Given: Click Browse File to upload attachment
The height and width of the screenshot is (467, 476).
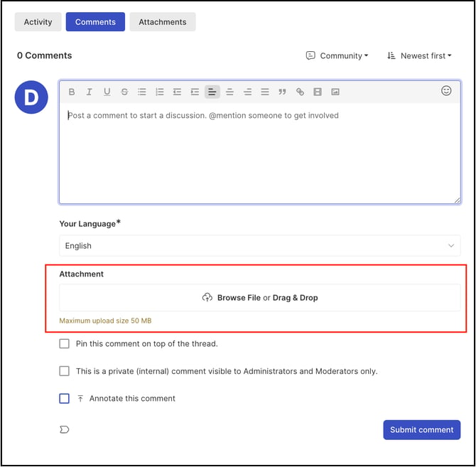Looking at the screenshot, I should pyautogui.click(x=239, y=298).
